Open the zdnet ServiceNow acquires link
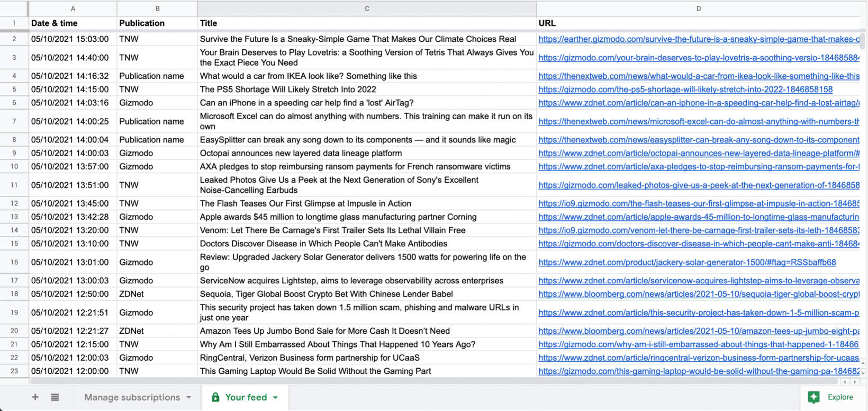868x411 pixels. 699,281
